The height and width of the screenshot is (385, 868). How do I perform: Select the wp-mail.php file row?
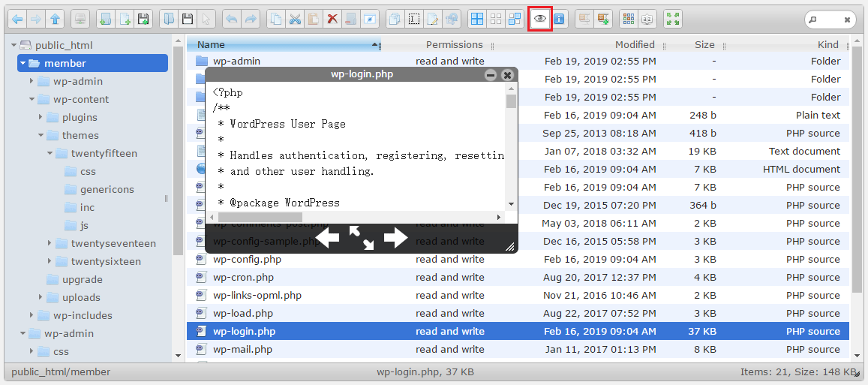[x=518, y=350]
